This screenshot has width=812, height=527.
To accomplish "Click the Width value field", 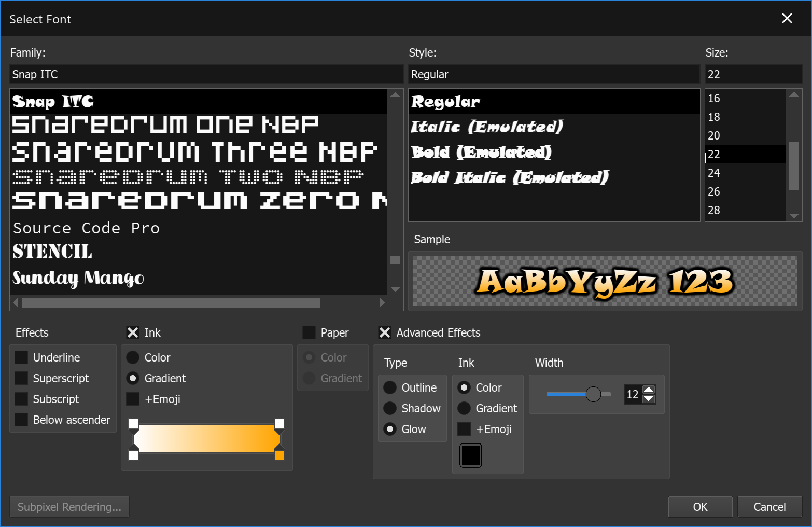I will (633, 394).
